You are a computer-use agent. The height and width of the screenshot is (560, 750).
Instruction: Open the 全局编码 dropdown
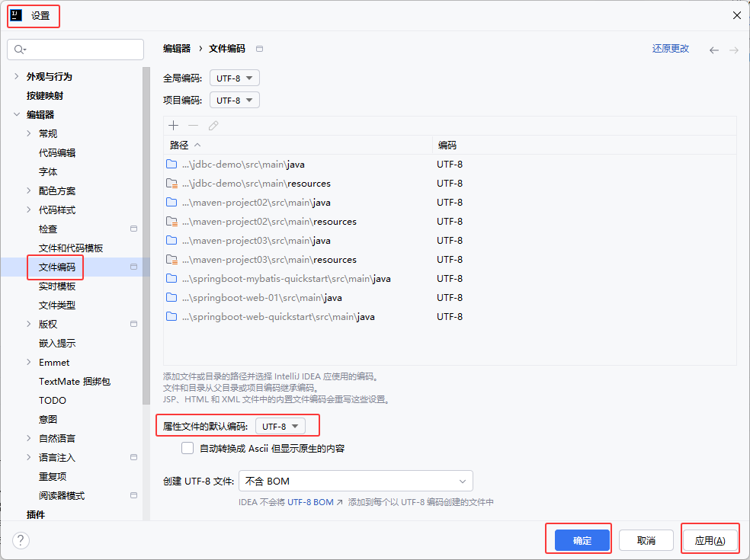[234, 77]
